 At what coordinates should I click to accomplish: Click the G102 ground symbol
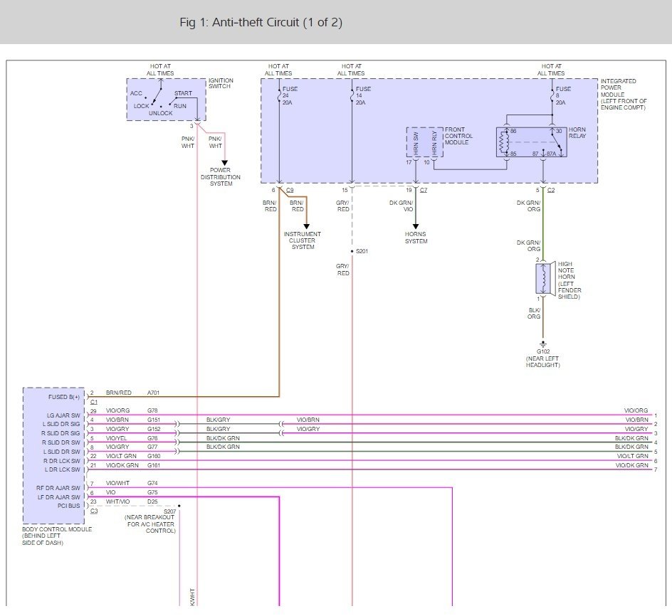543,341
